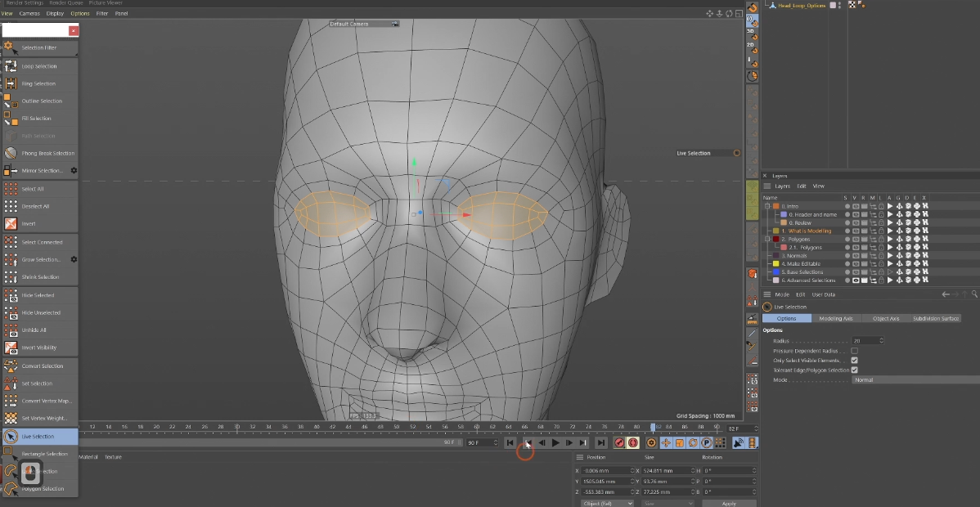The height and width of the screenshot is (507, 980).
Task: Uncheck Only Select Visible Elements
Action: 854,361
